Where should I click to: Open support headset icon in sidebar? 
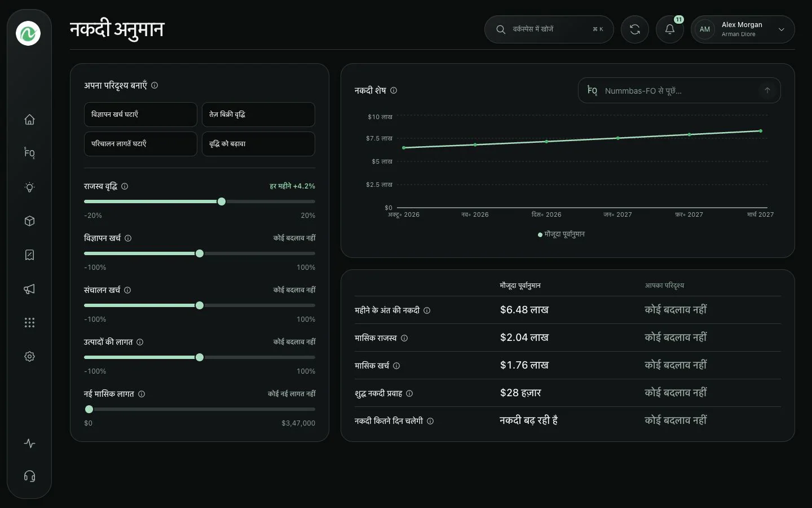[29, 476]
